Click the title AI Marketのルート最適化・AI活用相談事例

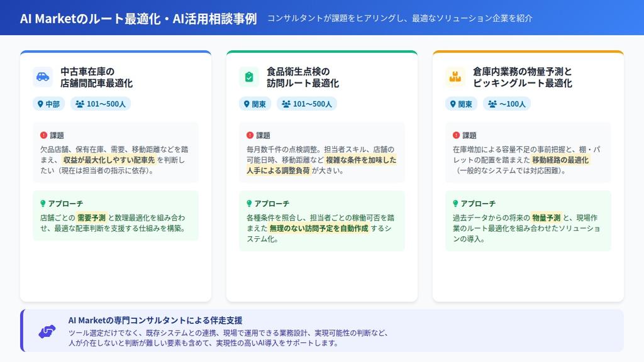(x=138, y=18)
